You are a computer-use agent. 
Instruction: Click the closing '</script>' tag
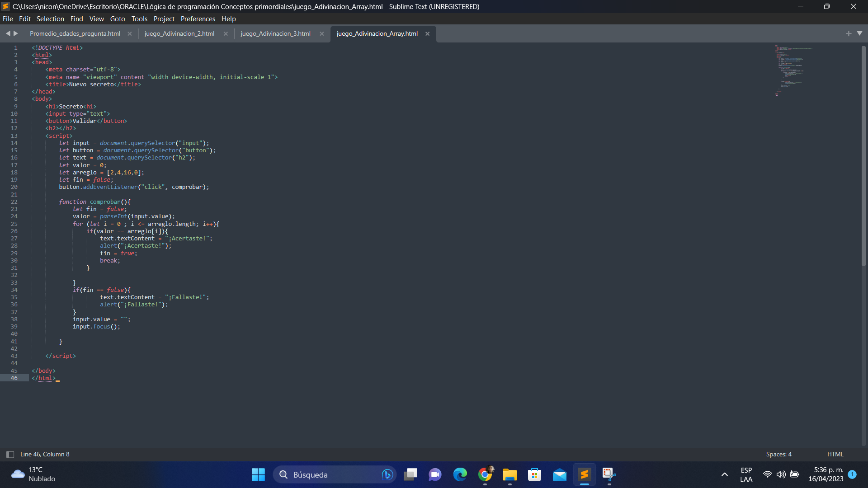[61, 356]
